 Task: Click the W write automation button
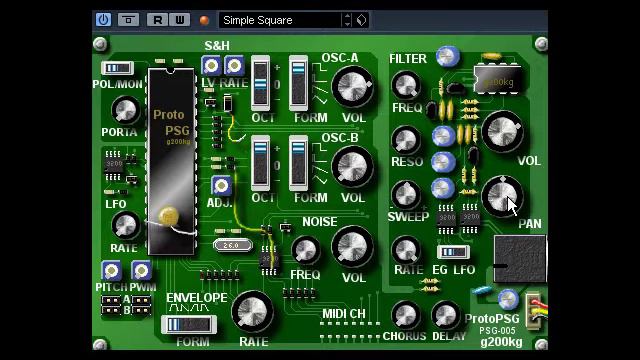click(x=180, y=20)
